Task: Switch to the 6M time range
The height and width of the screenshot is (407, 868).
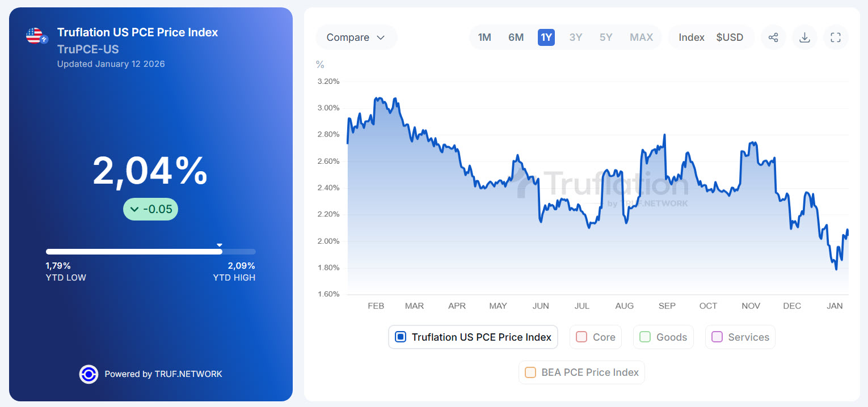Action: click(516, 37)
